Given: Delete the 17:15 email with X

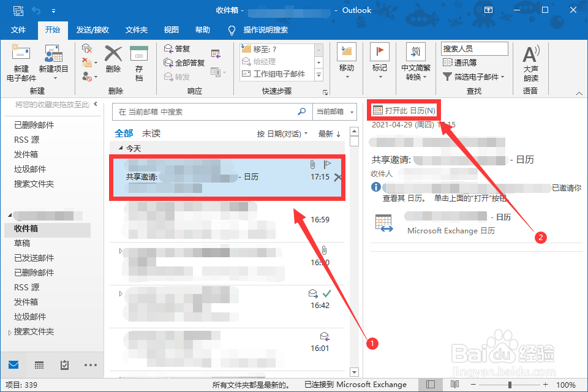Looking at the screenshot, I should (337, 177).
